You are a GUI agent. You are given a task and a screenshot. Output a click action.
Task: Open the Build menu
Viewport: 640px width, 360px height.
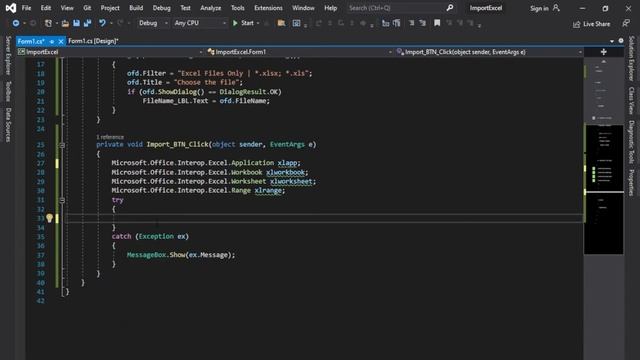point(136,8)
